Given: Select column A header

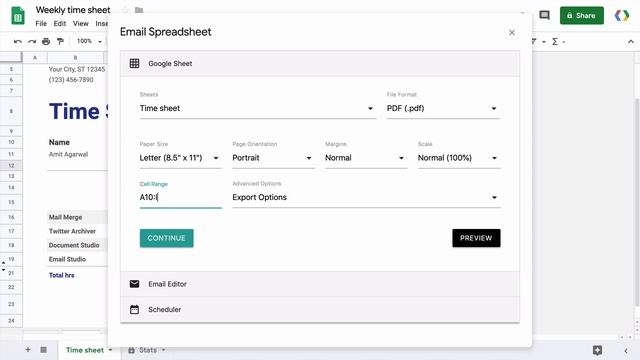Looking at the screenshot, I should [x=35, y=58].
